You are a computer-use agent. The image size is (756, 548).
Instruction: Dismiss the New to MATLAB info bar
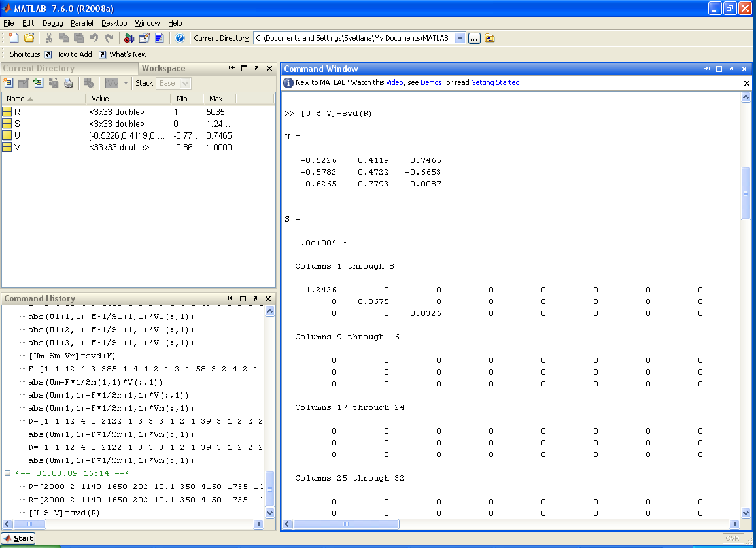747,84
